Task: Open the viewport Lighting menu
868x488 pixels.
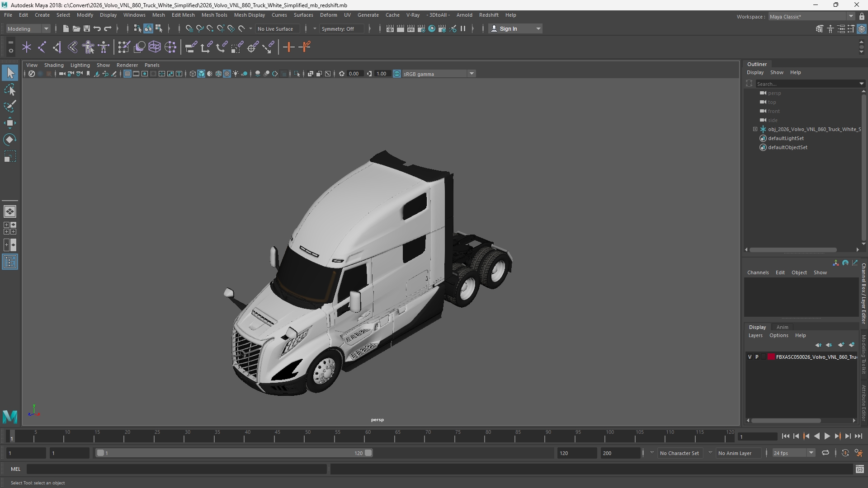Action: coord(80,65)
